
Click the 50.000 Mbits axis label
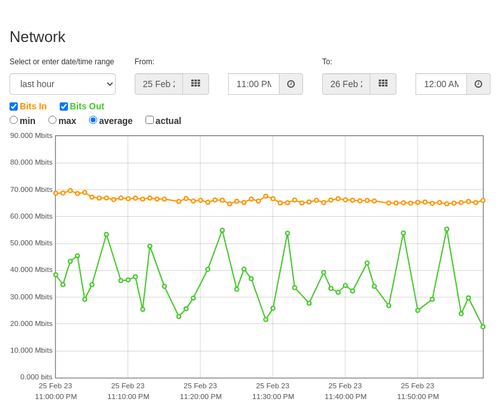click(x=31, y=243)
